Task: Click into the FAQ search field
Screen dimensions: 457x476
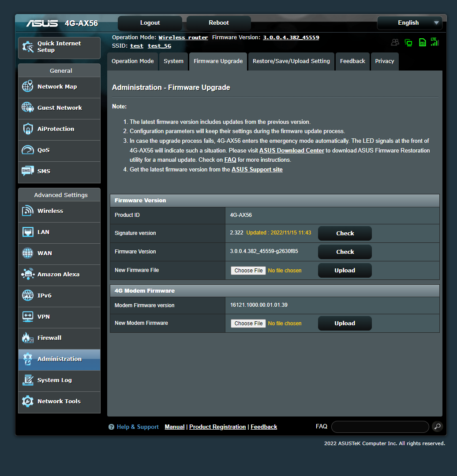Action: (380, 427)
